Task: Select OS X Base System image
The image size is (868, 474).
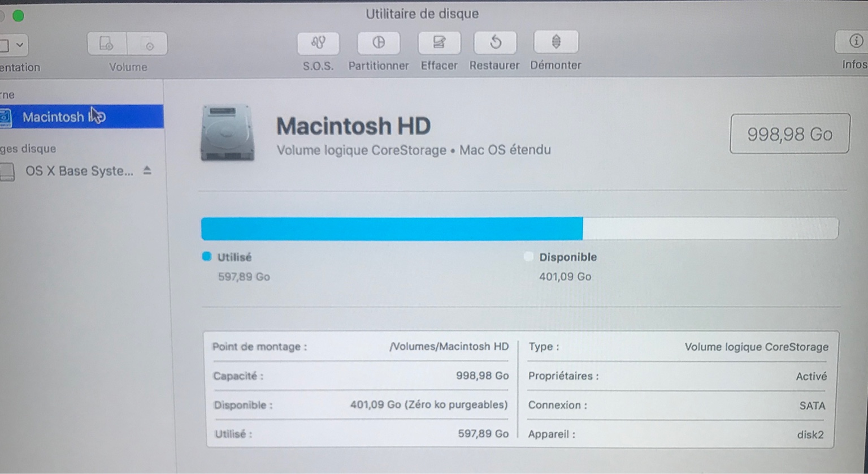Action: 79,171
